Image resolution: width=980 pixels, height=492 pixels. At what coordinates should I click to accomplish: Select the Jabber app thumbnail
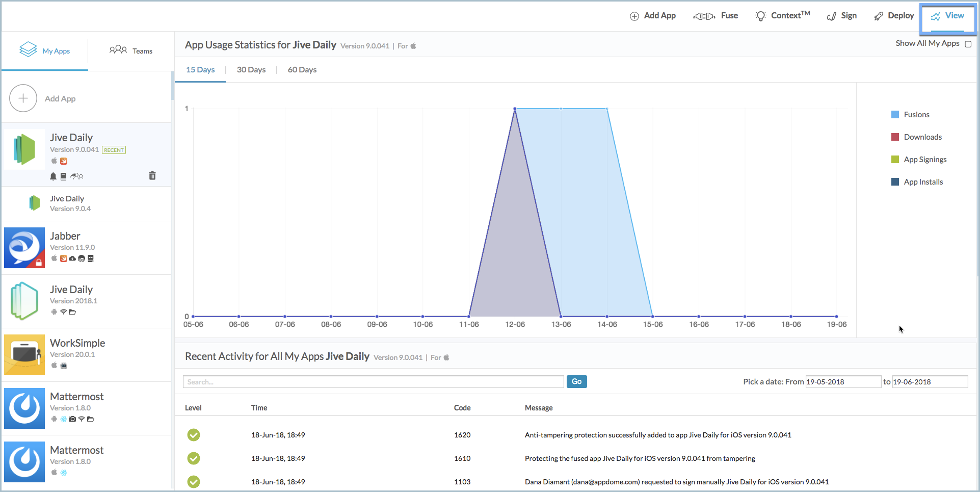24,248
